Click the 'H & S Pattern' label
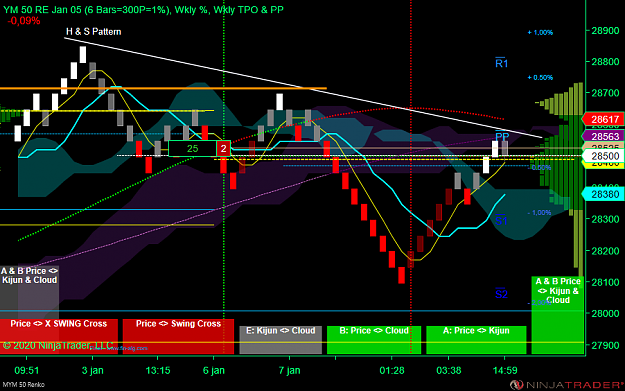Screen dimensions: 625x391 click(93, 31)
